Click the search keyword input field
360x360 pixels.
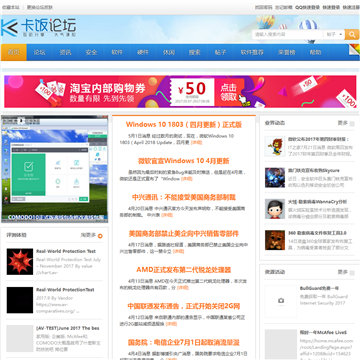click(x=288, y=34)
